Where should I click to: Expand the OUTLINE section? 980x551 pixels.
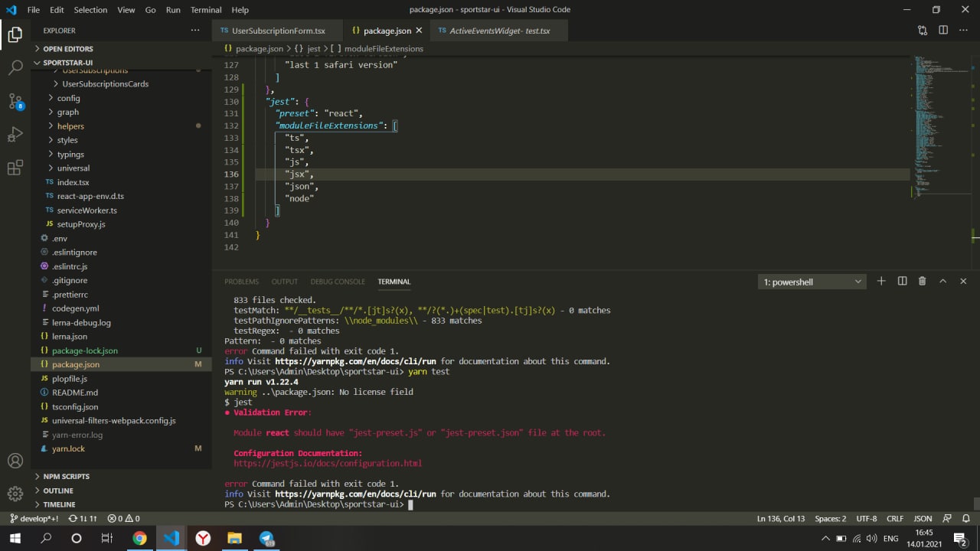point(121,491)
